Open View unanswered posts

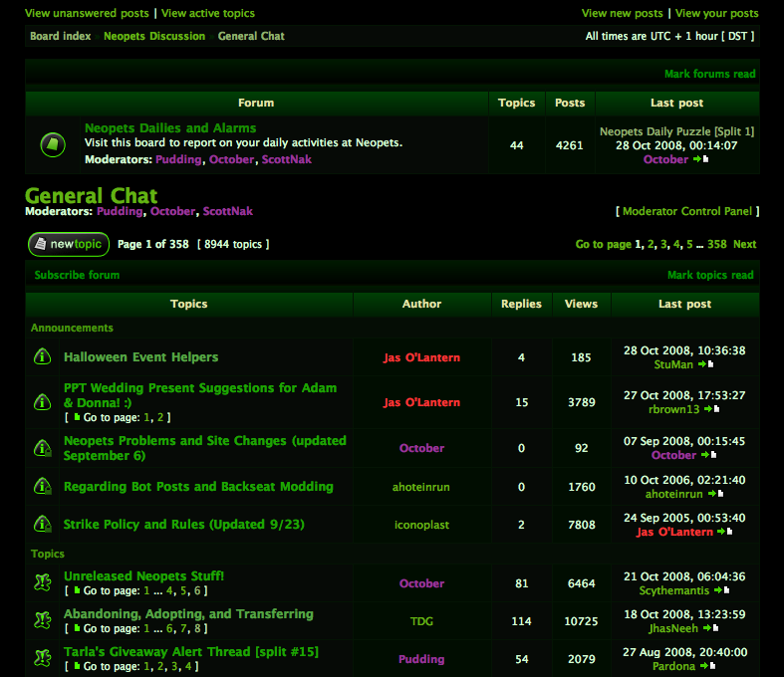[x=87, y=14]
